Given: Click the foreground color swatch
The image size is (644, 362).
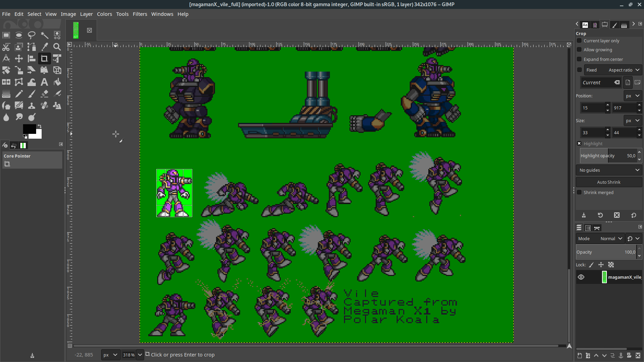Looking at the screenshot, I should click(29, 128).
